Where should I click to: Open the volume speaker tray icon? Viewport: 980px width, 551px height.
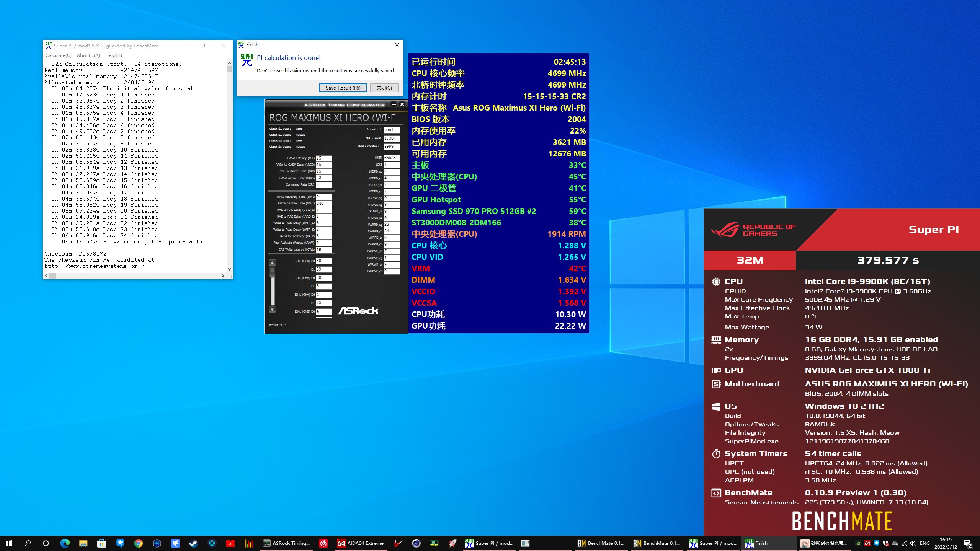tap(913, 543)
